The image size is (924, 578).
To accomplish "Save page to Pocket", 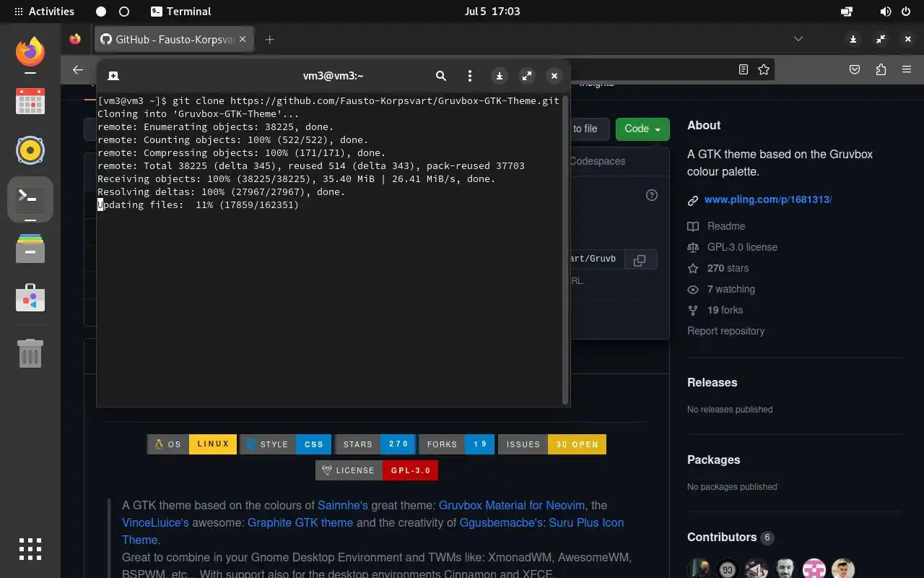I will point(855,69).
